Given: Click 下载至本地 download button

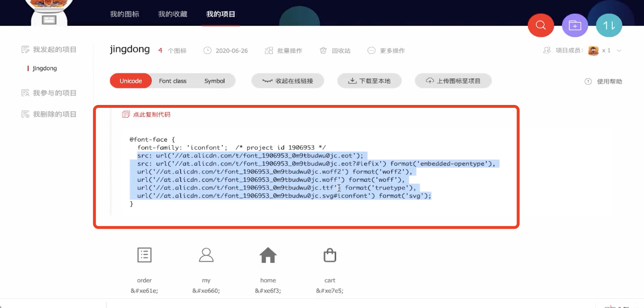Looking at the screenshot, I should pyautogui.click(x=369, y=81).
